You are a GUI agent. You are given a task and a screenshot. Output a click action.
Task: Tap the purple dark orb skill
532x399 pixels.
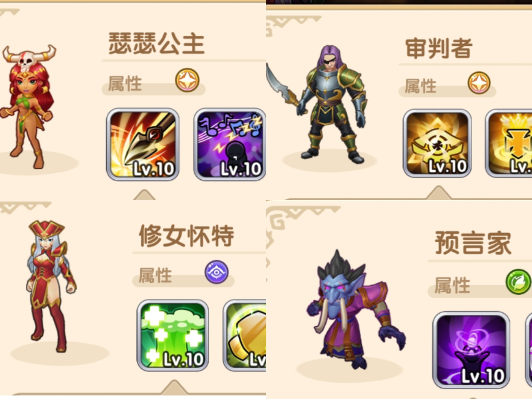pos(471,350)
